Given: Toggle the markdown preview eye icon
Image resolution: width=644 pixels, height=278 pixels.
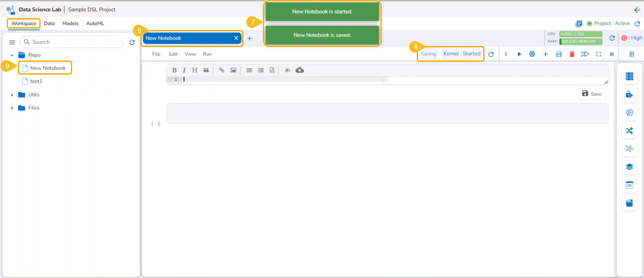Looking at the screenshot, I should pos(287,70).
